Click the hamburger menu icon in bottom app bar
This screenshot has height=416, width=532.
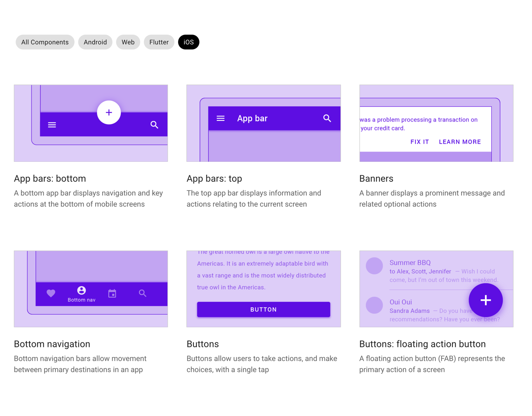[52, 125]
